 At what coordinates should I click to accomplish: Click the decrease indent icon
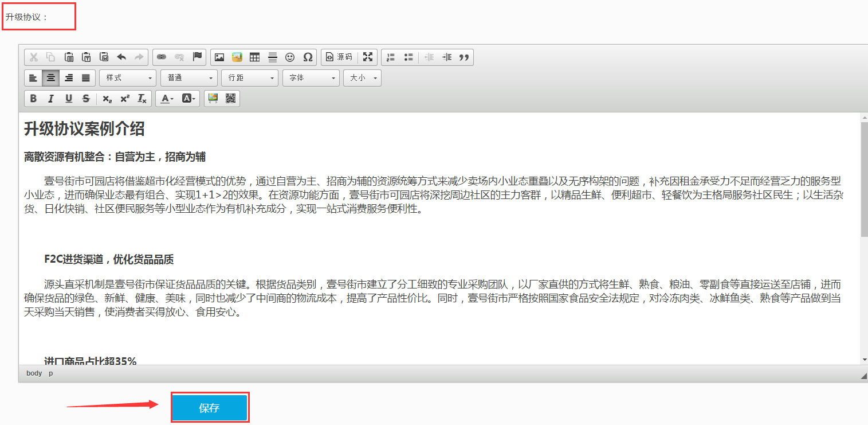tap(429, 57)
